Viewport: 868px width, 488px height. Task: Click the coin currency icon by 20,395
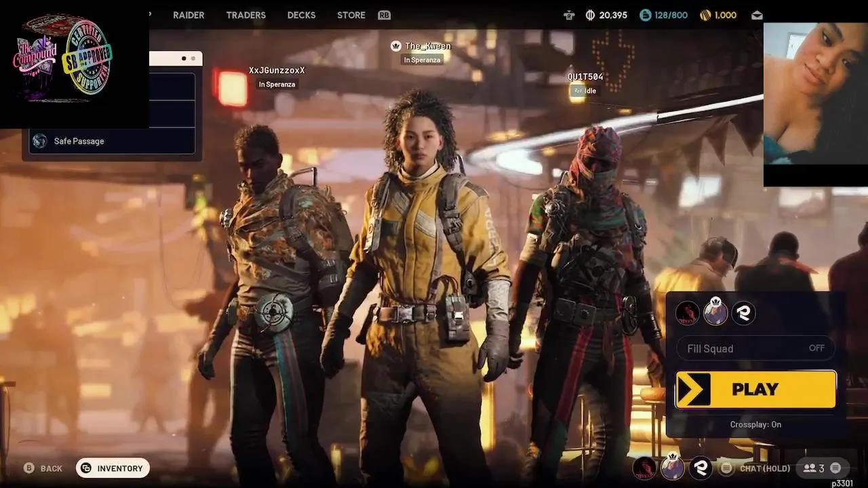click(590, 15)
